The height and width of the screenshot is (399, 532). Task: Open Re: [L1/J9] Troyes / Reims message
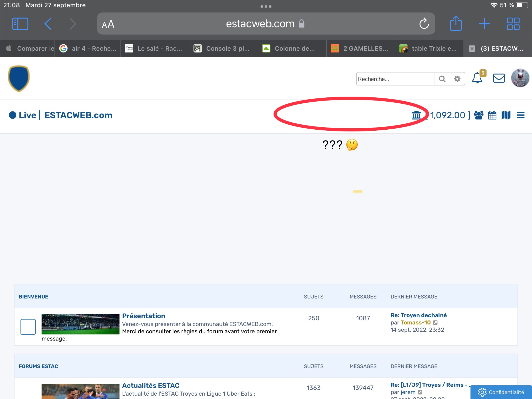pyautogui.click(x=431, y=385)
